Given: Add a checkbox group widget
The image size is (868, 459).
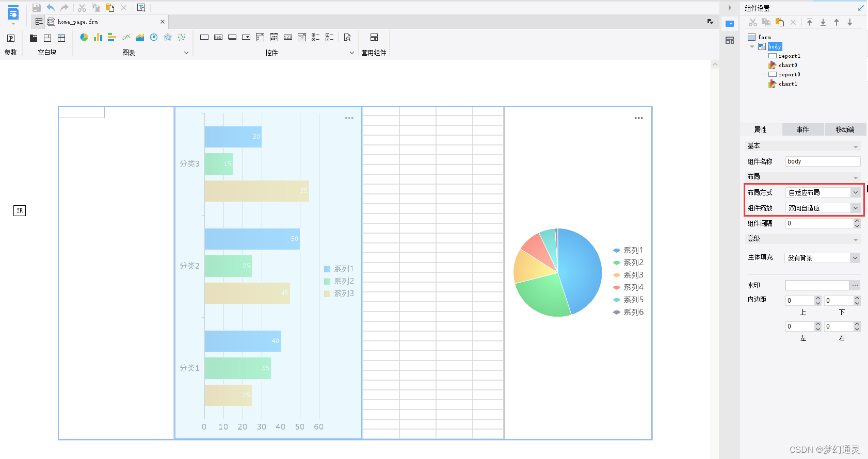Looking at the screenshot, I should click(330, 37).
